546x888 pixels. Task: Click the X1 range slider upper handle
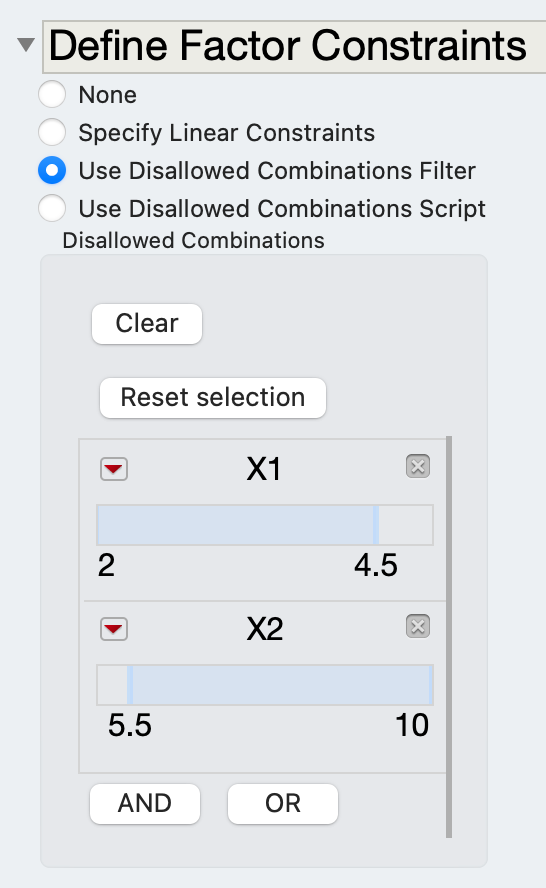(376, 525)
